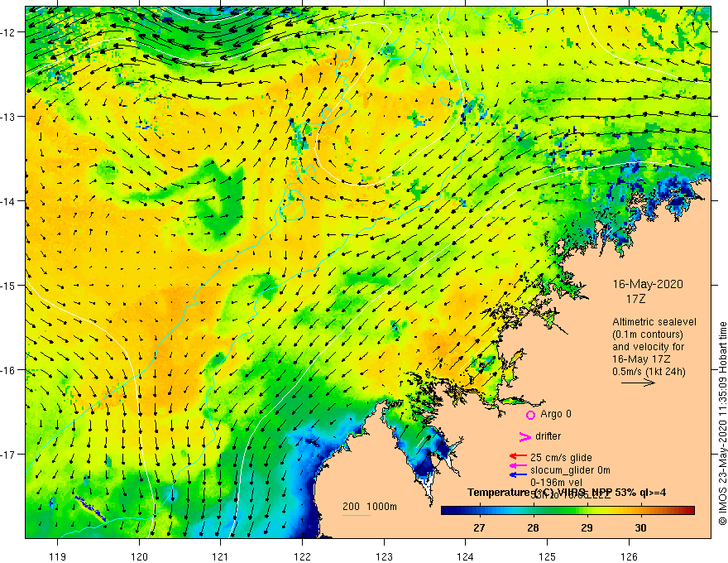Click colorbar tick label '29'
Image resolution: width=728 pixels, height=563 pixels.
(x=587, y=527)
